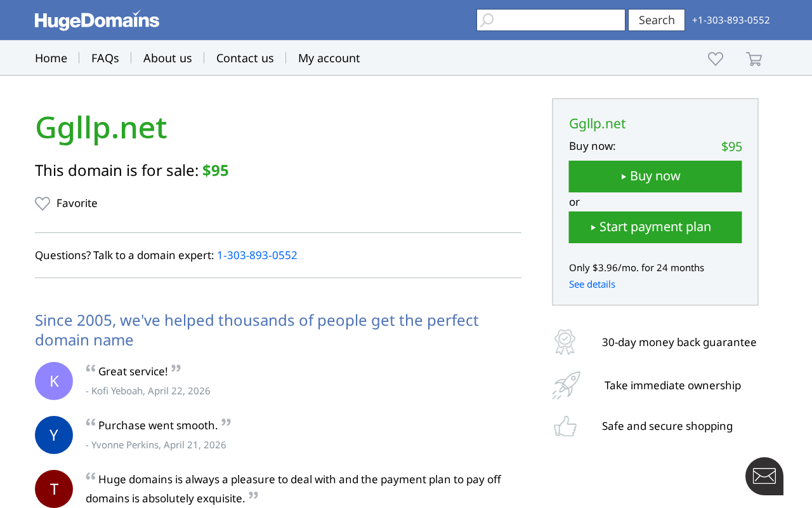Click the HugeDomains logo

97,20
